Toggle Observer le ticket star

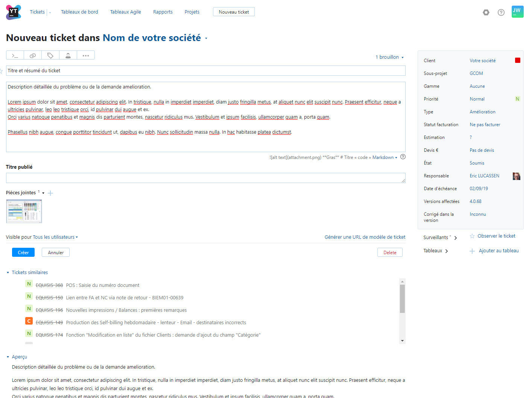pos(472,236)
